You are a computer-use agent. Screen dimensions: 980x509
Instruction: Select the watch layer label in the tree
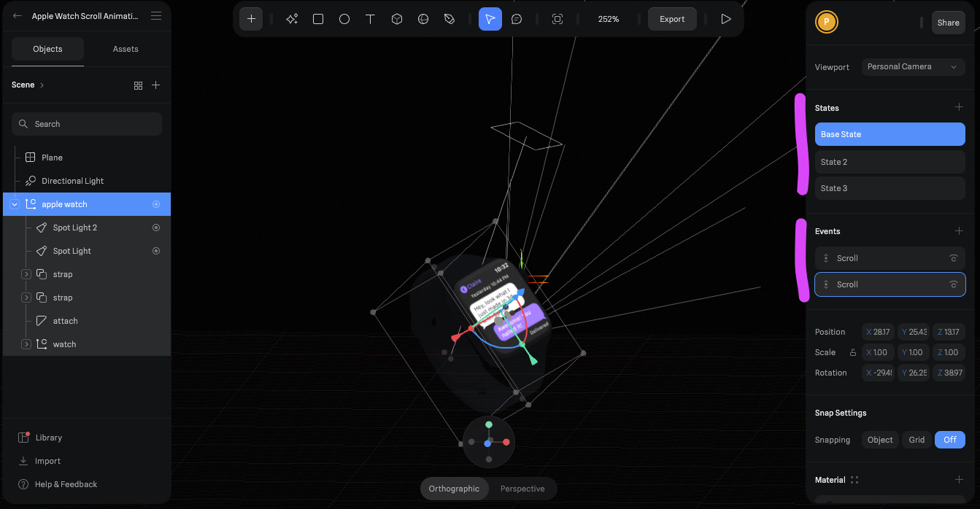click(64, 344)
